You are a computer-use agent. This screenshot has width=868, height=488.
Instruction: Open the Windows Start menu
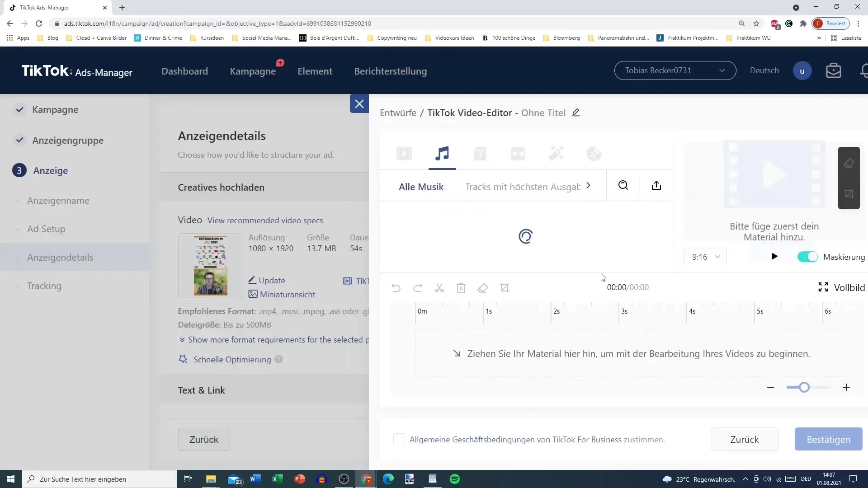(x=11, y=479)
